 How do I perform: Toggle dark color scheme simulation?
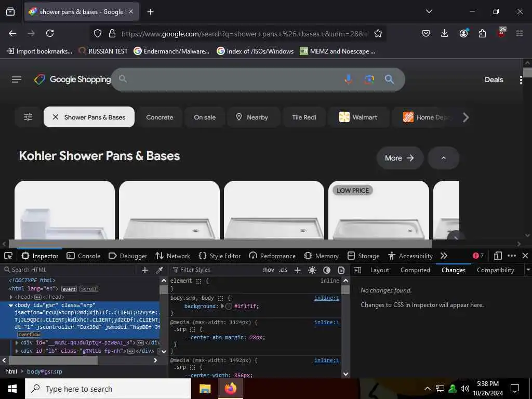point(327,270)
